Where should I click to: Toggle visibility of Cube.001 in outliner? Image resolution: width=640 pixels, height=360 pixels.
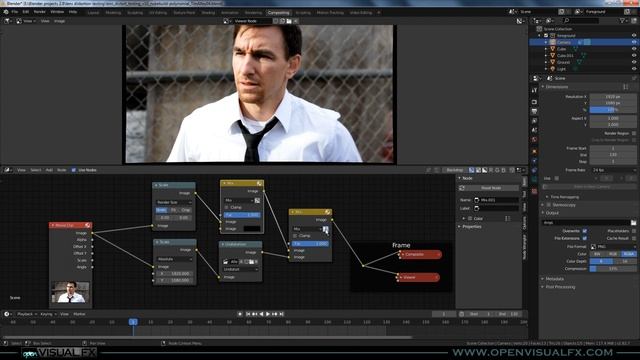(x=633, y=56)
